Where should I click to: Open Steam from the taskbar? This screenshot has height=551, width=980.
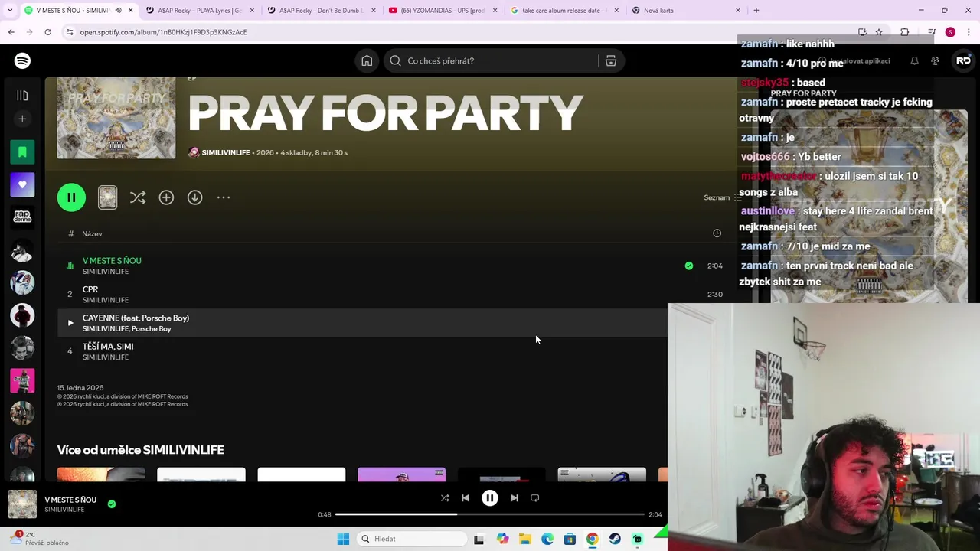[x=615, y=539]
